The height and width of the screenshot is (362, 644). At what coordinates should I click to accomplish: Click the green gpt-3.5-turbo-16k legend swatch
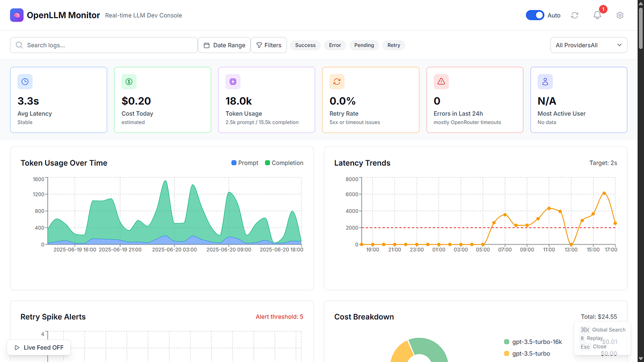(508, 342)
